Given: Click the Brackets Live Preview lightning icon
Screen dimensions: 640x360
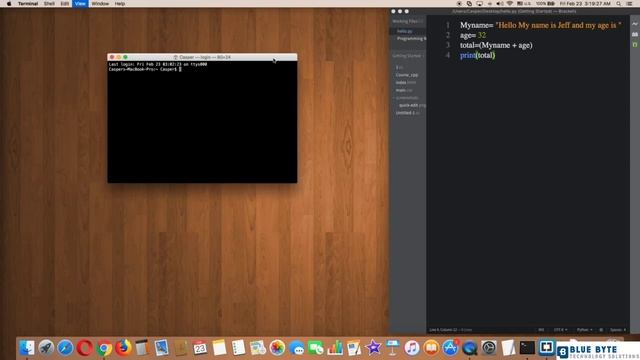Looking at the screenshot, I should 635,24.
